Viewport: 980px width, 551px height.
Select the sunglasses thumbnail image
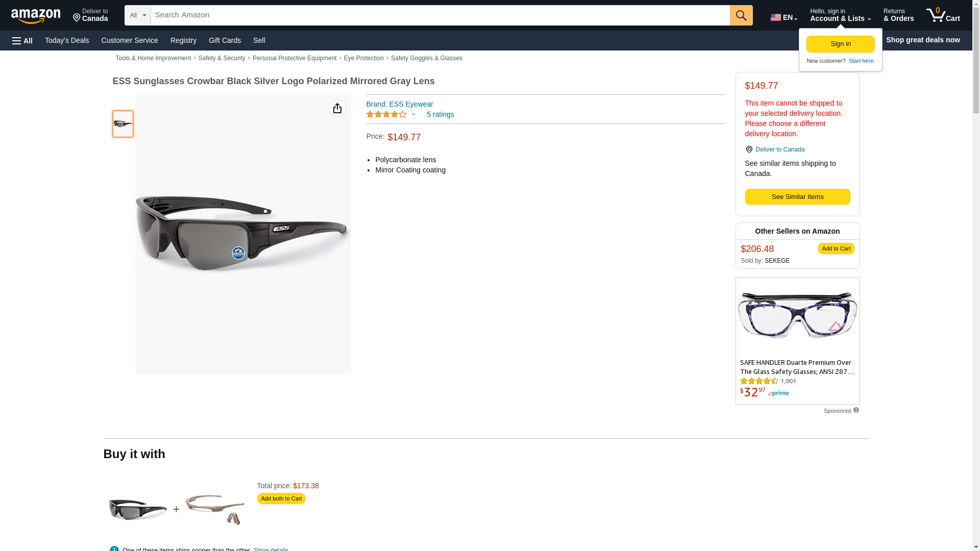click(123, 124)
